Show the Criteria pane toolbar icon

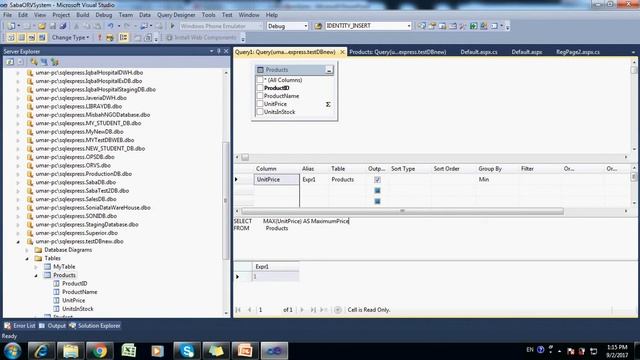[x=21, y=38]
